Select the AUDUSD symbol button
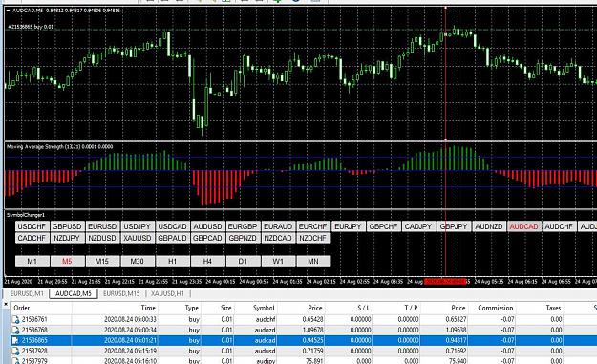This screenshot has width=597, height=364. 207,226
